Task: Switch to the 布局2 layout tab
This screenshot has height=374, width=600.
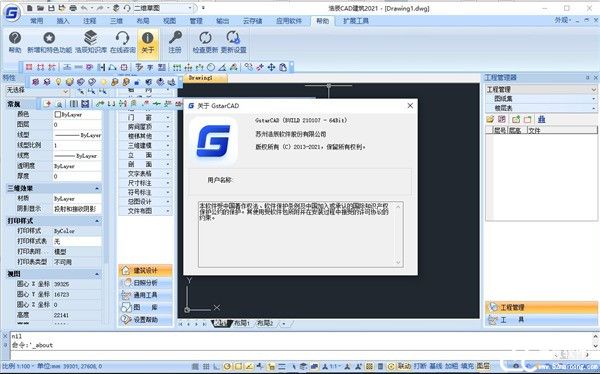Action: 265,324
